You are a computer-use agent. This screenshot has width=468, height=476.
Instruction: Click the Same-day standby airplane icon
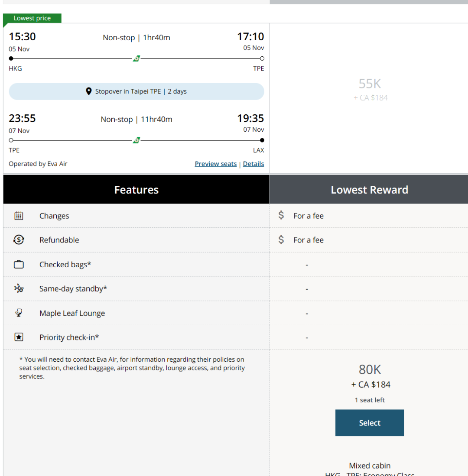[19, 288]
